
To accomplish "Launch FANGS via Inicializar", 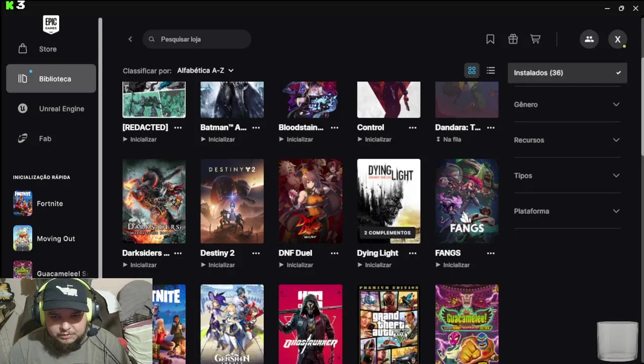I will (x=453, y=265).
